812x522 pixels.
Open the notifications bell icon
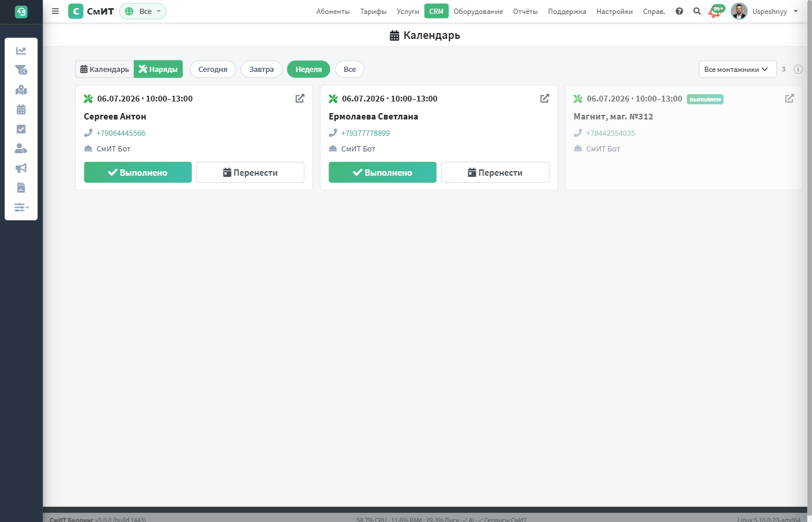715,11
